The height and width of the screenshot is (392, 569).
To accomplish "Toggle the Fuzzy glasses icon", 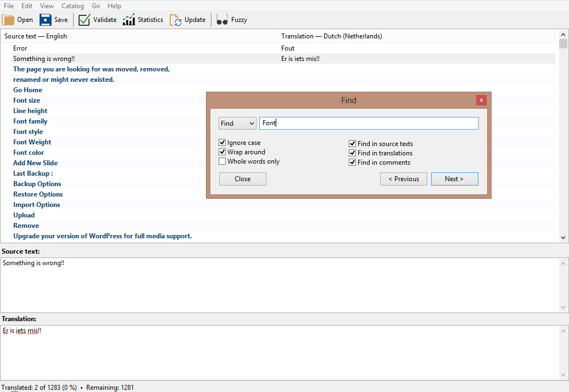I will point(222,20).
